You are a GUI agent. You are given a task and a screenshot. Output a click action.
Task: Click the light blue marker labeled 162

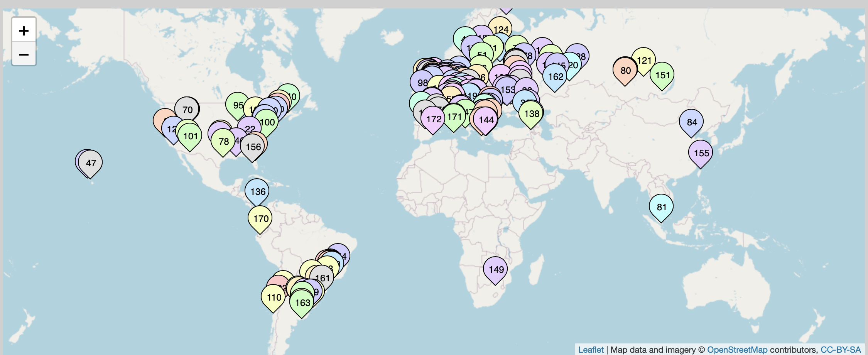pos(555,77)
